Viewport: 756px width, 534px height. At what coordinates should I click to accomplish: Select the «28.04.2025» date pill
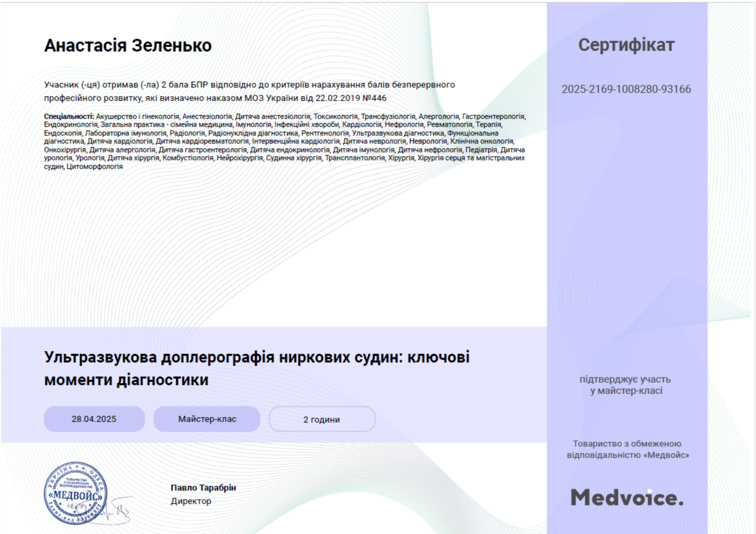(94, 419)
